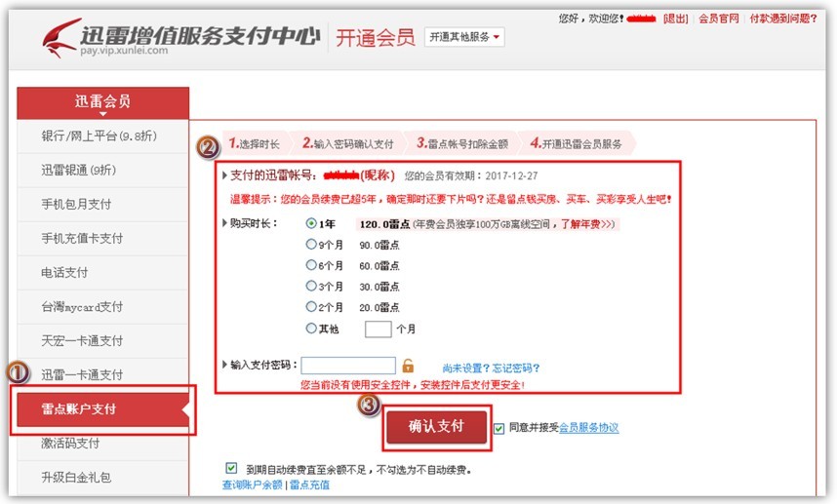Pick the 3个月 duration radio button

pos(311,286)
